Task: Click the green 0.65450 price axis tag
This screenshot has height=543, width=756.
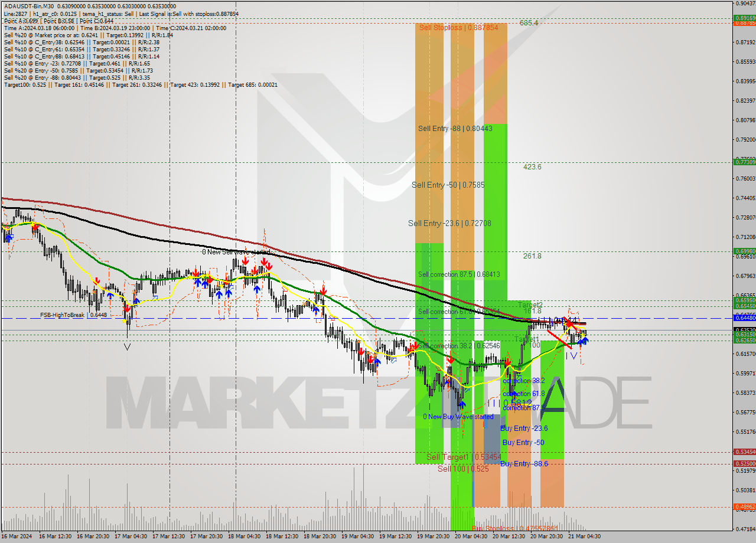Action: tap(745, 306)
